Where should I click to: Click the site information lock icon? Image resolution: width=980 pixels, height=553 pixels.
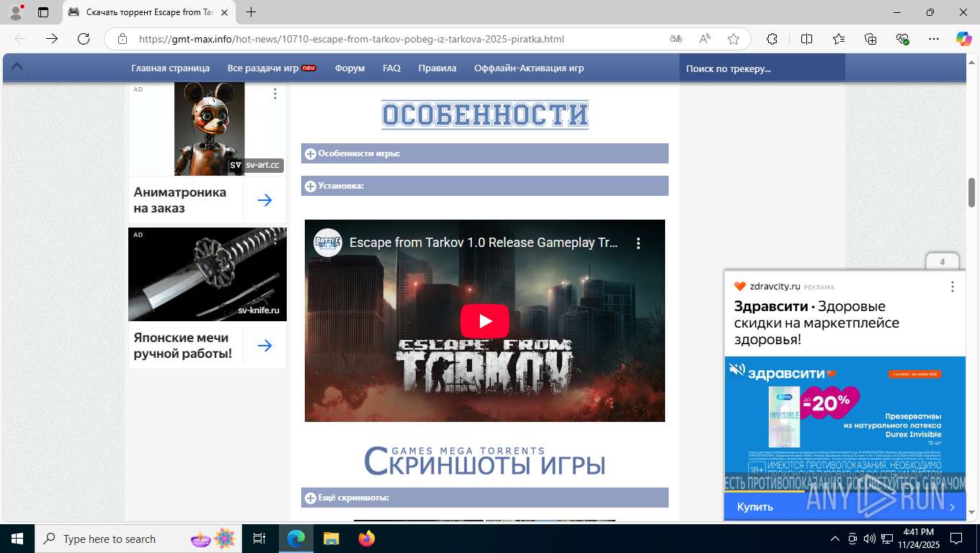pos(122,39)
